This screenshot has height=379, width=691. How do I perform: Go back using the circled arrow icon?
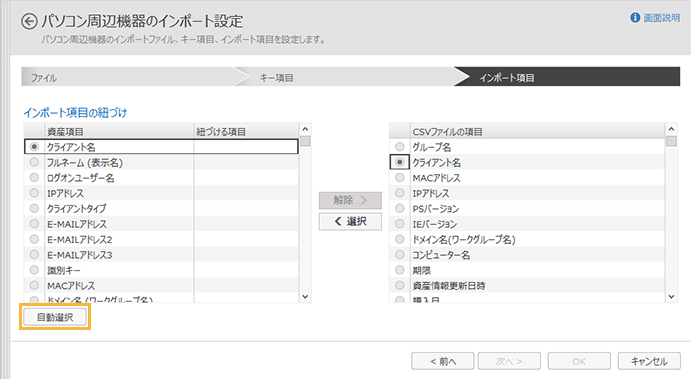[29, 21]
